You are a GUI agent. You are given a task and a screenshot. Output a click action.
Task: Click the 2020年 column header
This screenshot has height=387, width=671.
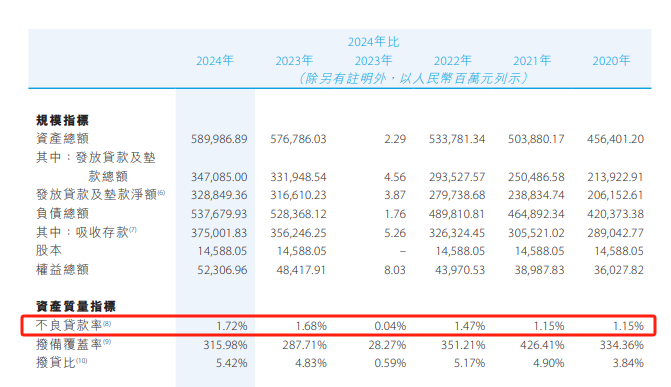(x=611, y=61)
